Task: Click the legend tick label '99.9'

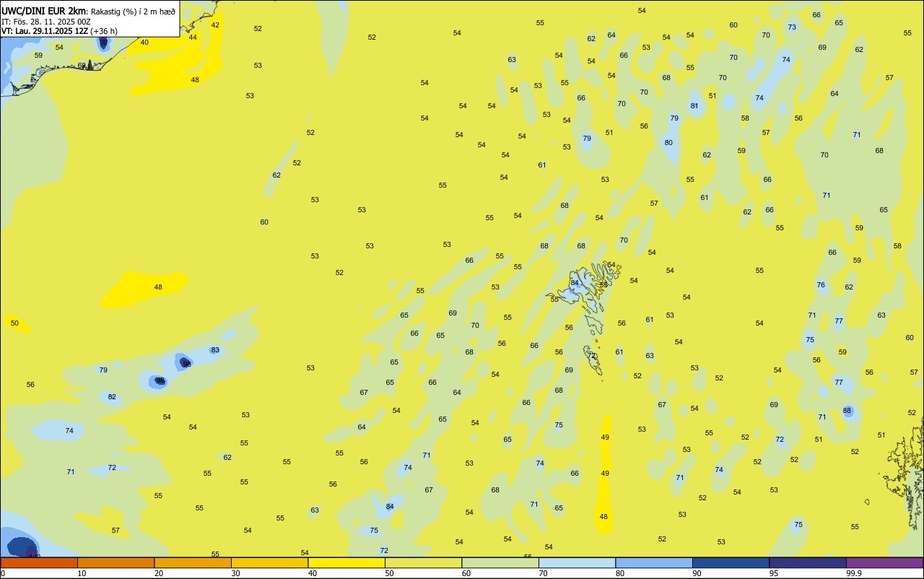Action: [854, 573]
